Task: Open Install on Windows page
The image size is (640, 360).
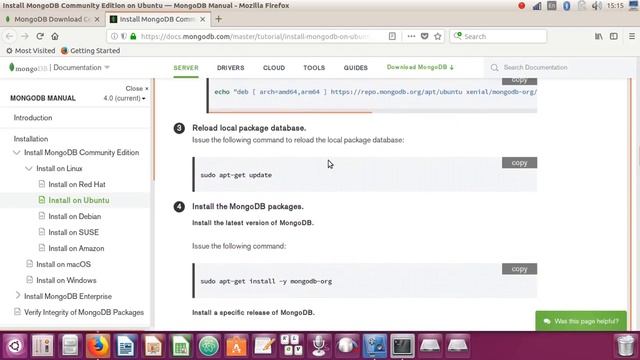Action: click(x=66, y=280)
